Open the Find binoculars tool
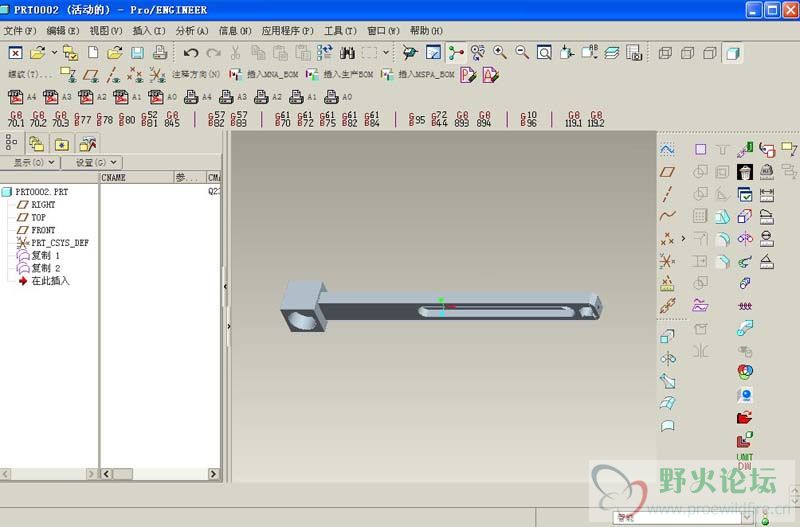 coord(347,53)
